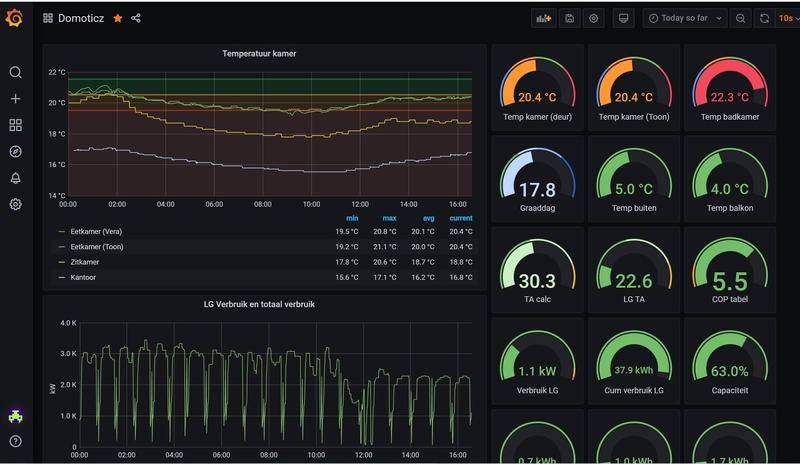Refresh the dashboard
The image size is (800, 464).
coord(764,18)
